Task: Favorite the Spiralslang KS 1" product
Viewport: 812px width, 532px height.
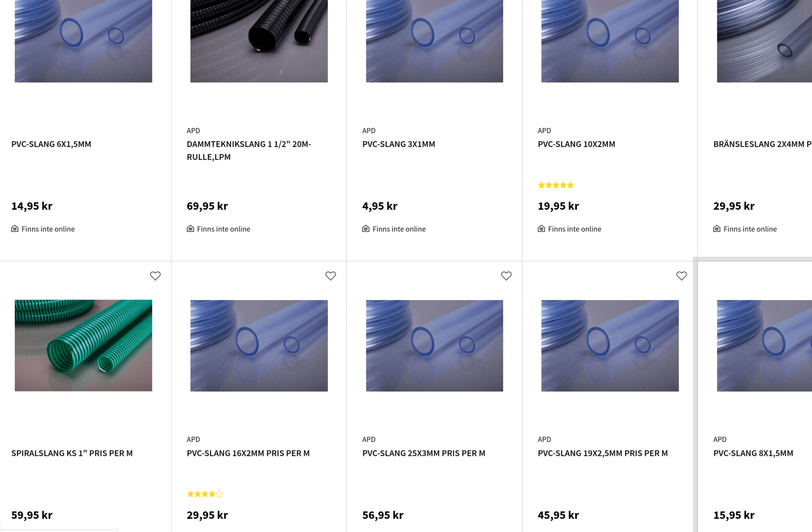Action: (x=155, y=276)
